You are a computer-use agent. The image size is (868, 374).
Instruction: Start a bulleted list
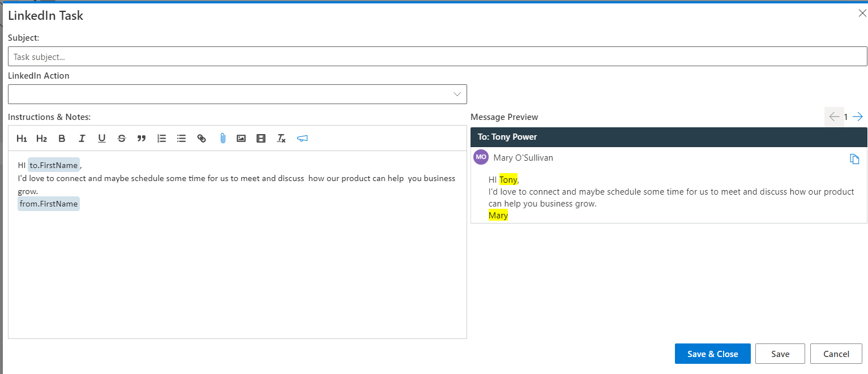[x=182, y=139]
